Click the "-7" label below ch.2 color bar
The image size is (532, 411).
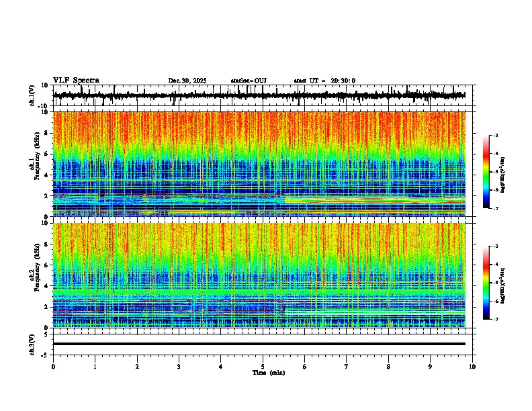495,320
